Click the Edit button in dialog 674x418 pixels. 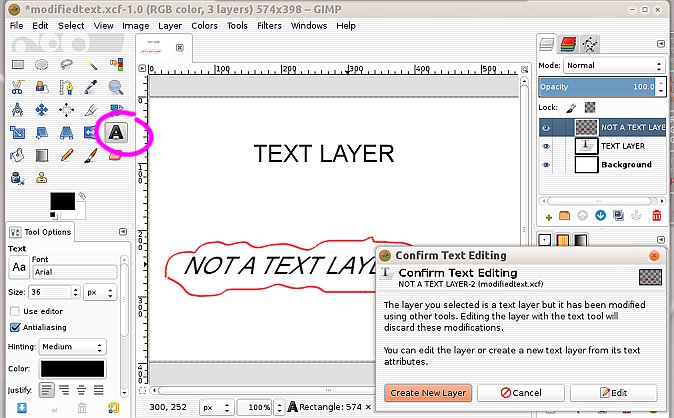614,393
